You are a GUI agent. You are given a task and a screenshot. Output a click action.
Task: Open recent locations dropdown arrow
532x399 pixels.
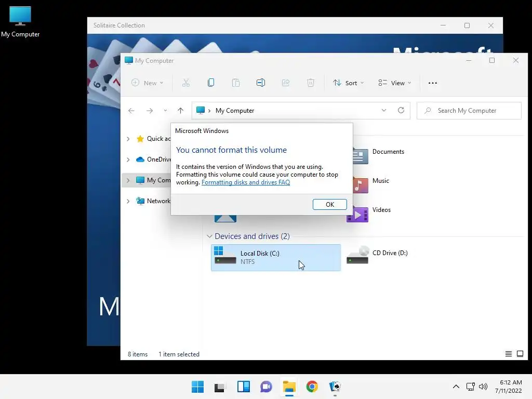click(165, 111)
